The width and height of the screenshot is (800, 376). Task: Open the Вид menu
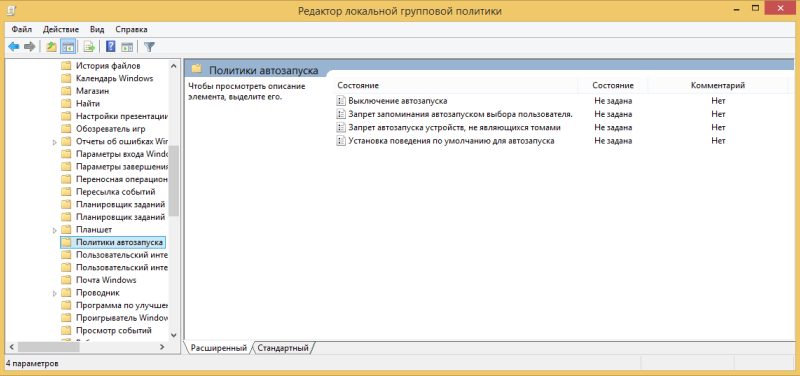(x=97, y=29)
